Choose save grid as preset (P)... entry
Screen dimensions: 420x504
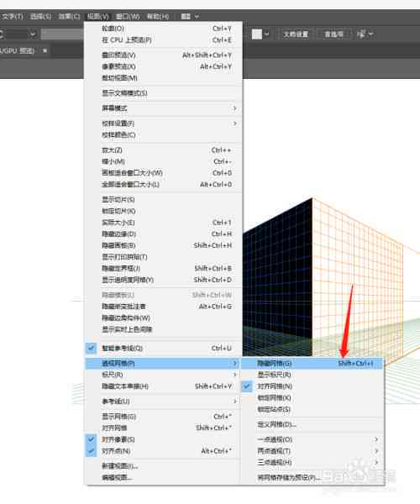(x=312, y=478)
